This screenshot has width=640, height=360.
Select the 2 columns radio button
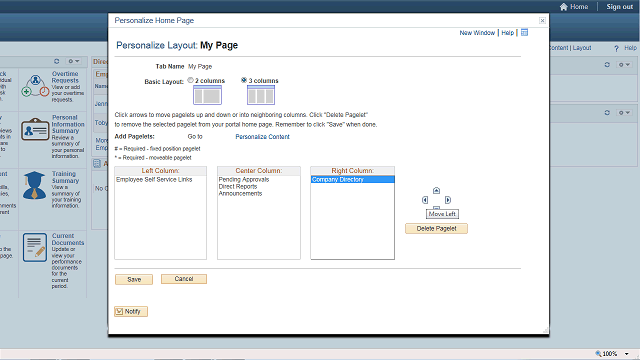point(190,80)
